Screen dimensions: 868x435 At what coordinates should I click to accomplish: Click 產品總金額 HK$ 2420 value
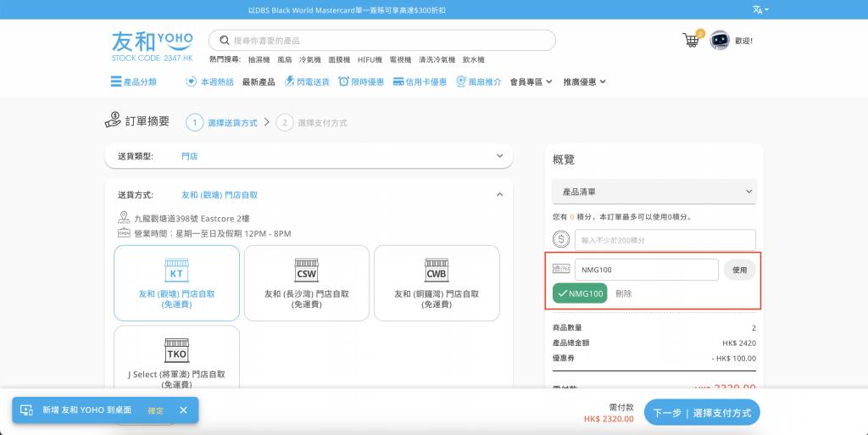739,343
